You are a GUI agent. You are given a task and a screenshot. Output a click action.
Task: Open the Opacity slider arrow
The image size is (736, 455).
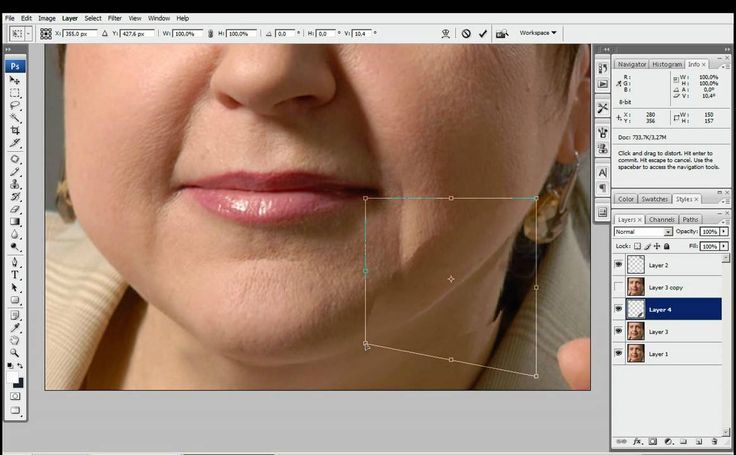coord(724,231)
